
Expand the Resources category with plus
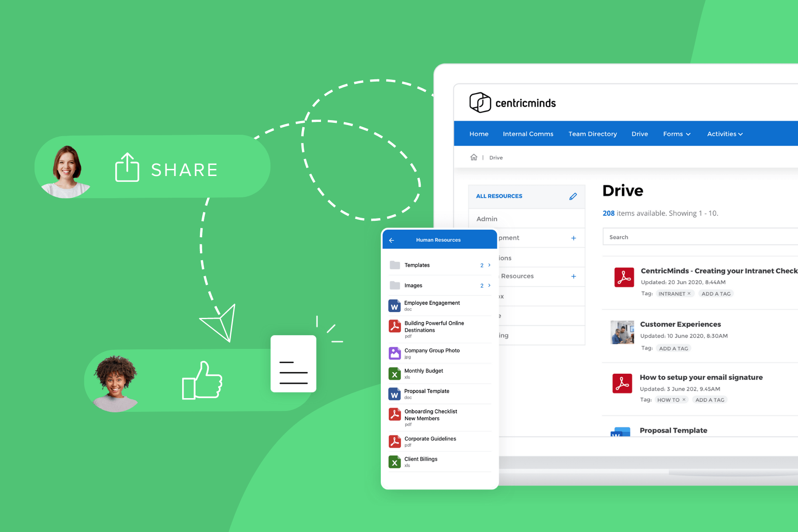pos(574,276)
